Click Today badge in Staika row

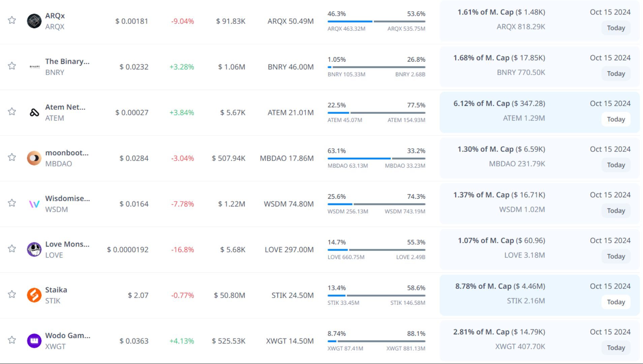coord(616,302)
